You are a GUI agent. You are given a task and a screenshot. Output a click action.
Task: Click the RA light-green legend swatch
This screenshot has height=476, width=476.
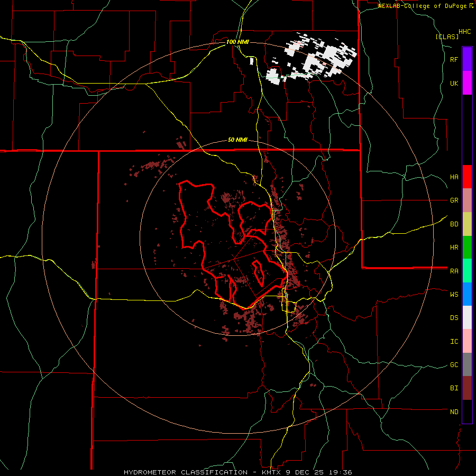pos(467,271)
